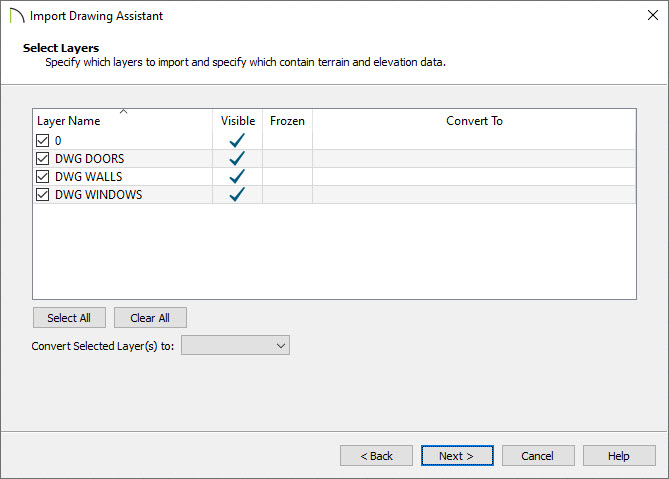Toggle Visible checkmark for layer 0
This screenshot has width=669, height=479.
click(x=237, y=140)
